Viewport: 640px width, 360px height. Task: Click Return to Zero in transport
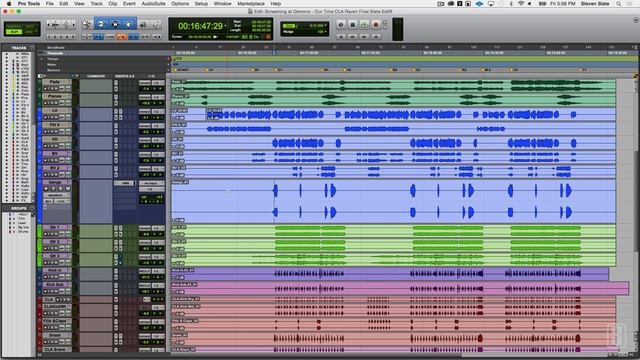click(x=341, y=36)
